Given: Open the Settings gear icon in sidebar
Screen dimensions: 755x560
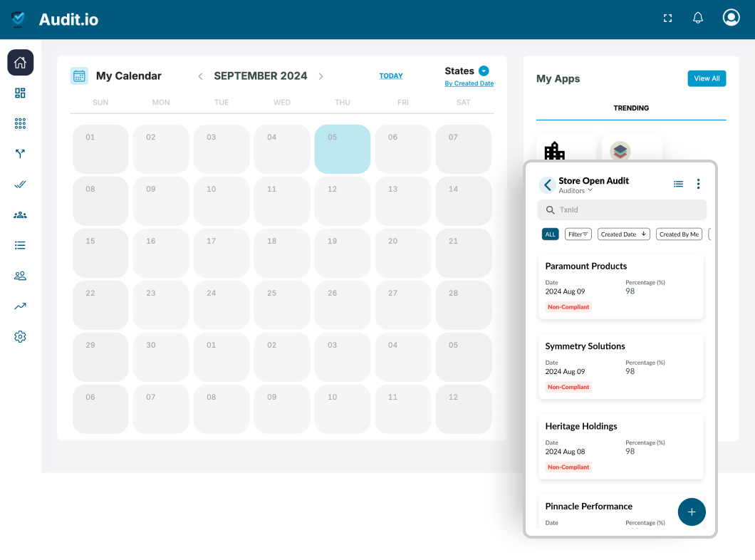Looking at the screenshot, I should click(20, 336).
